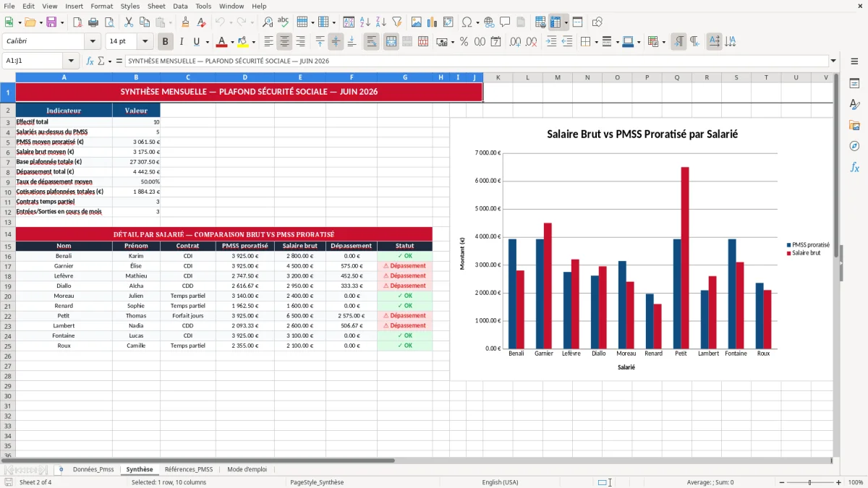This screenshot has width=868, height=488.
Task: Toggle Italic formatting
Action: (x=182, y=42)
